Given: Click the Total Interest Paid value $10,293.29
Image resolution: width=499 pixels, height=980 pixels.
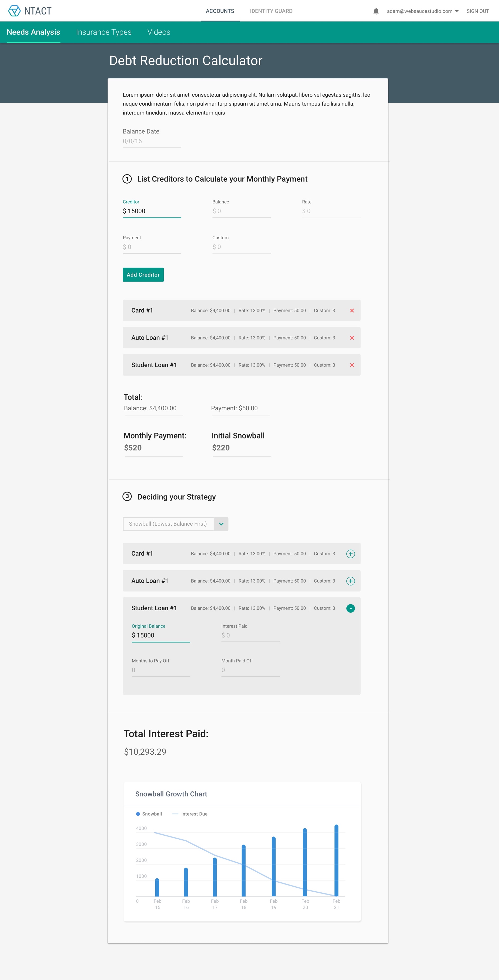Looking at the screenshot, I should 145,752.
